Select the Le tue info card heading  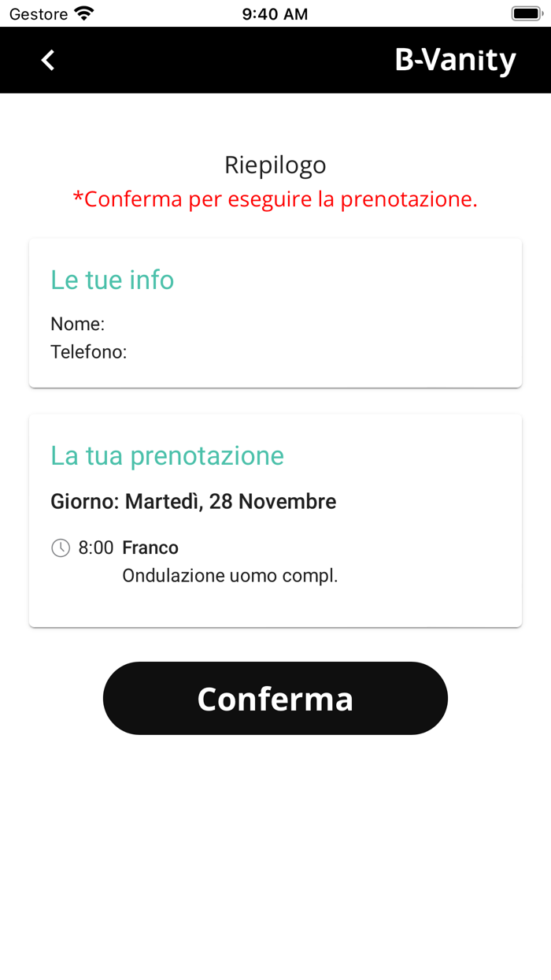click(x=112, y=280)
